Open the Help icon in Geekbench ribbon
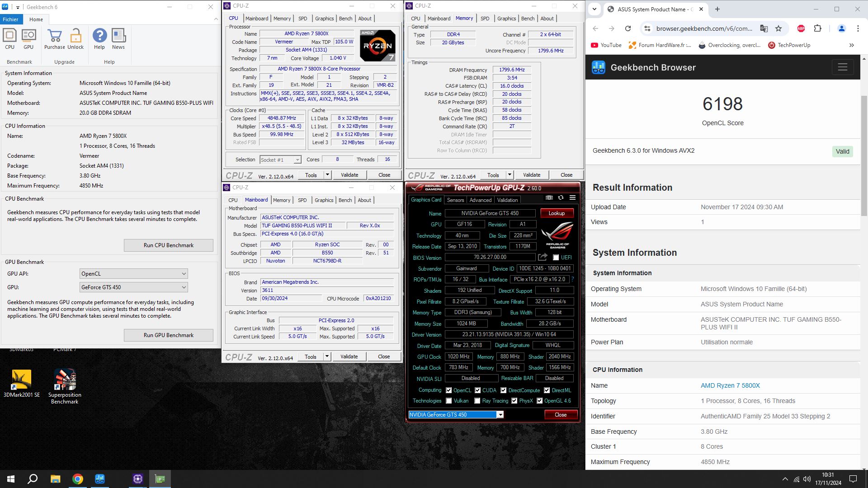 tap(99, 39)
